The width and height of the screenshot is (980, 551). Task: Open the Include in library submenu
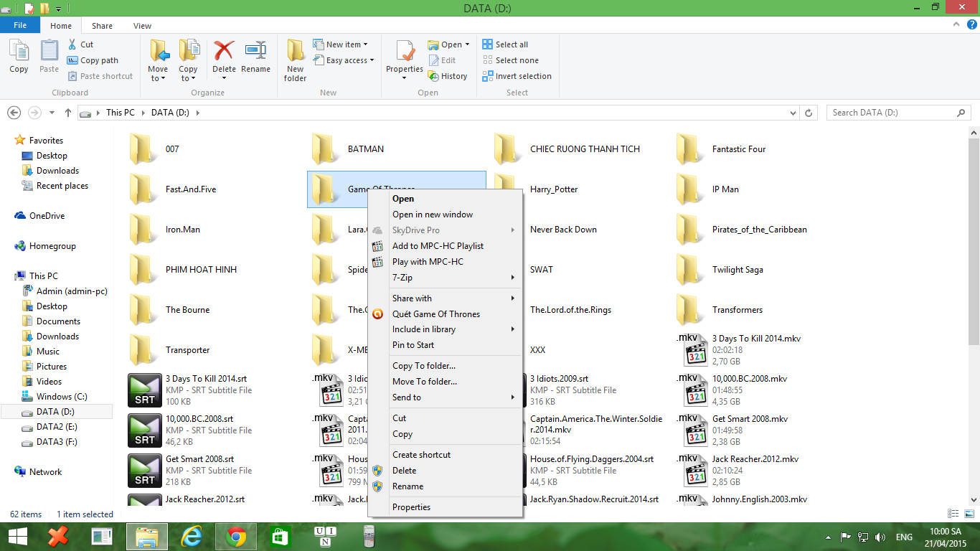pos(445,329)
